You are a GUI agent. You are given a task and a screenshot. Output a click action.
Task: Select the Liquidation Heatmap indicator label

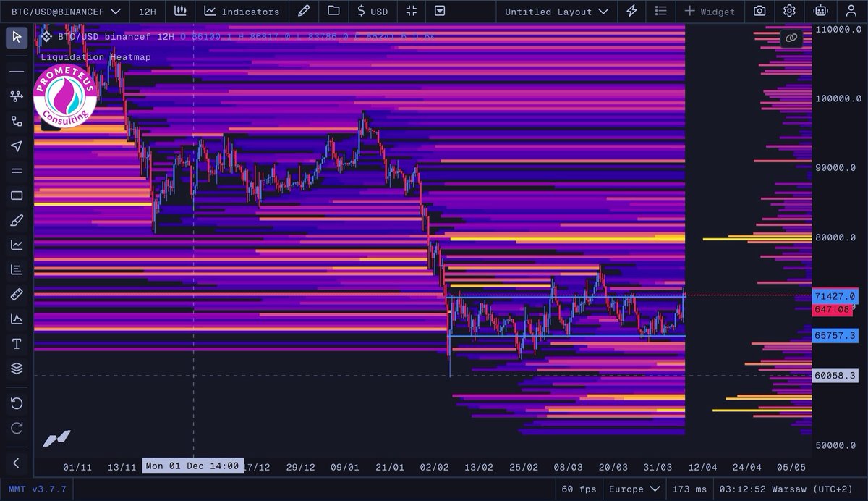coord(95,56)
